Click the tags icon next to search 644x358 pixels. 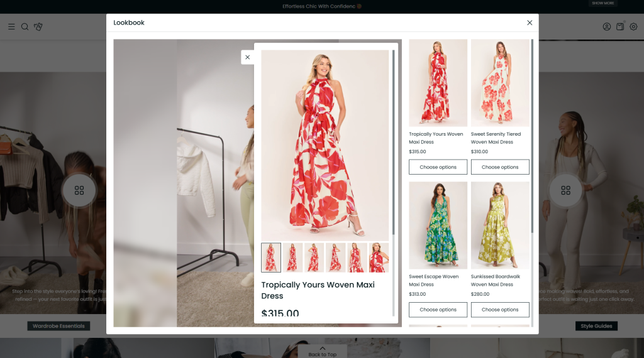38,26
